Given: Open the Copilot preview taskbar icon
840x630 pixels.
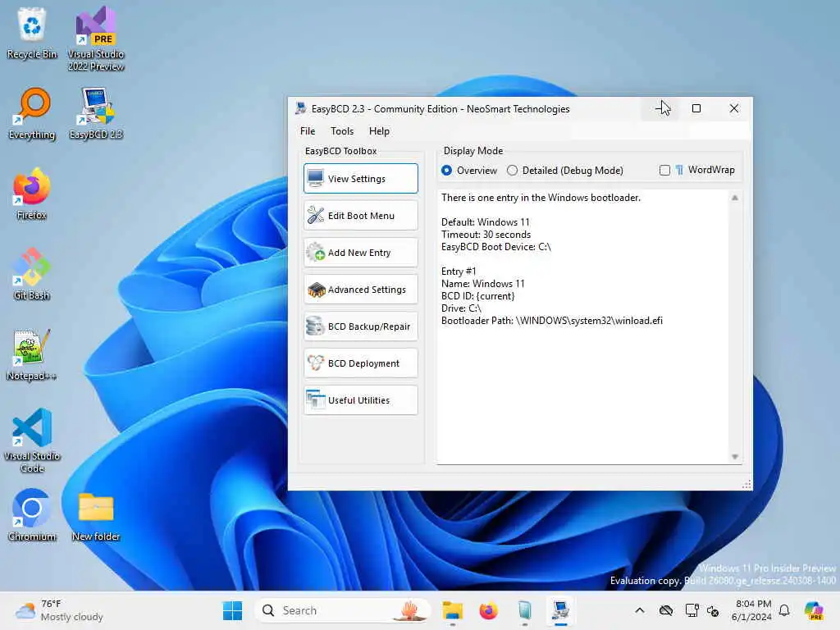Looking at the screenshot, I should tap(815, 610).
